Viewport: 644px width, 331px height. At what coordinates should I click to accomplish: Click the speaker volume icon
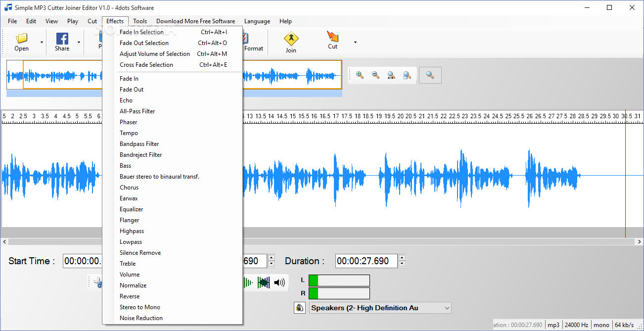point(279,283)
